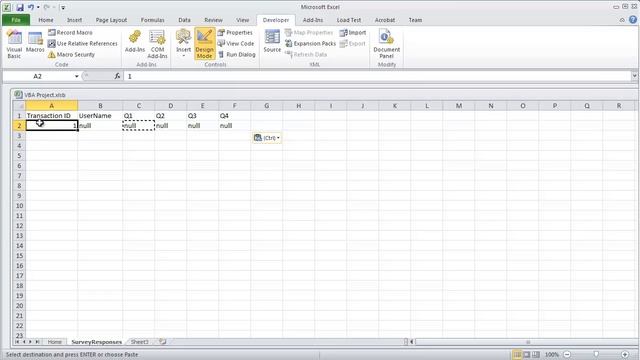The image size is (640, 360).
Task: Click the zoom slider handle
Action: (x=596, y=355)
